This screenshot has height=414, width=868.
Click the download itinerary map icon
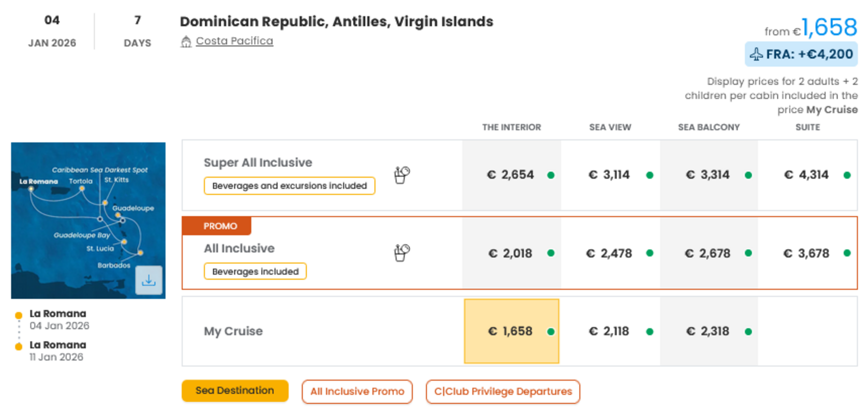tap(149, 280)
